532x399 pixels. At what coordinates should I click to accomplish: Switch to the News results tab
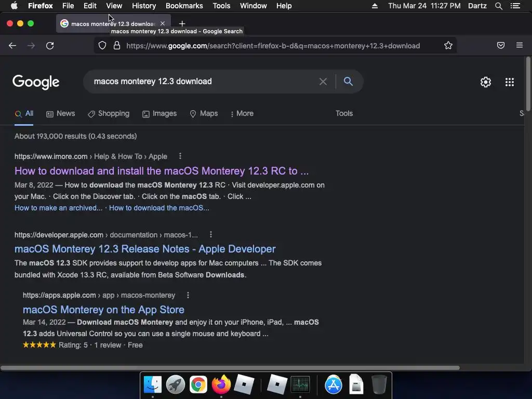tap(60, 114)
